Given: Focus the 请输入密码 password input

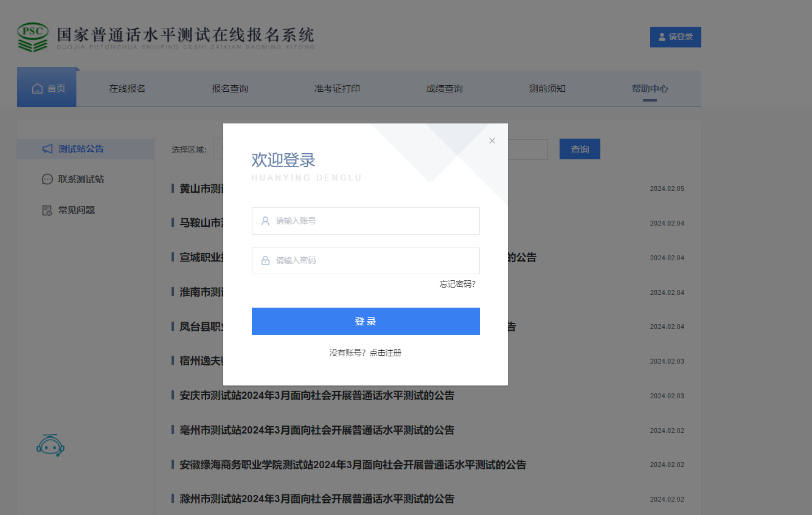Looking at the screenshot, I should (x=366, y=260).
